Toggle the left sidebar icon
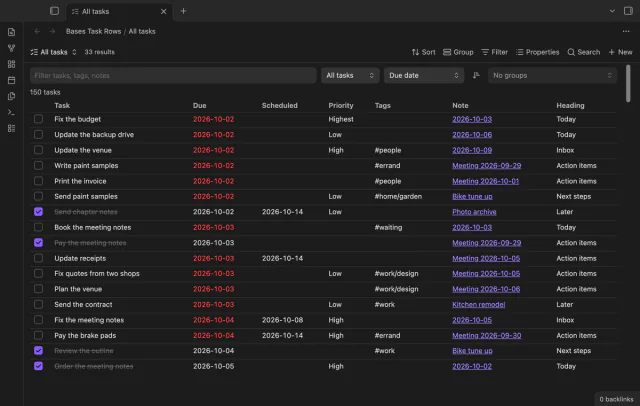 click(54, 11)
